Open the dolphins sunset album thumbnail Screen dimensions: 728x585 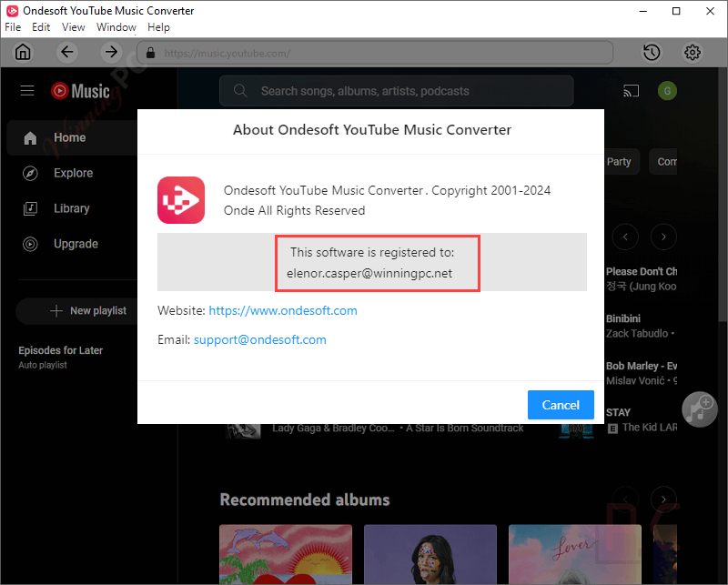[286, 554]
